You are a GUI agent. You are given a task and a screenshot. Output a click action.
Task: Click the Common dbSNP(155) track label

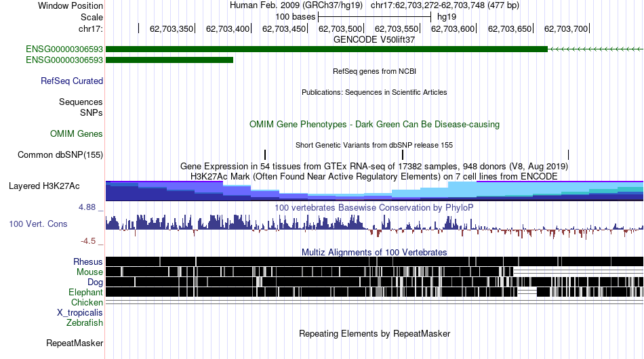tap(60, 154)
